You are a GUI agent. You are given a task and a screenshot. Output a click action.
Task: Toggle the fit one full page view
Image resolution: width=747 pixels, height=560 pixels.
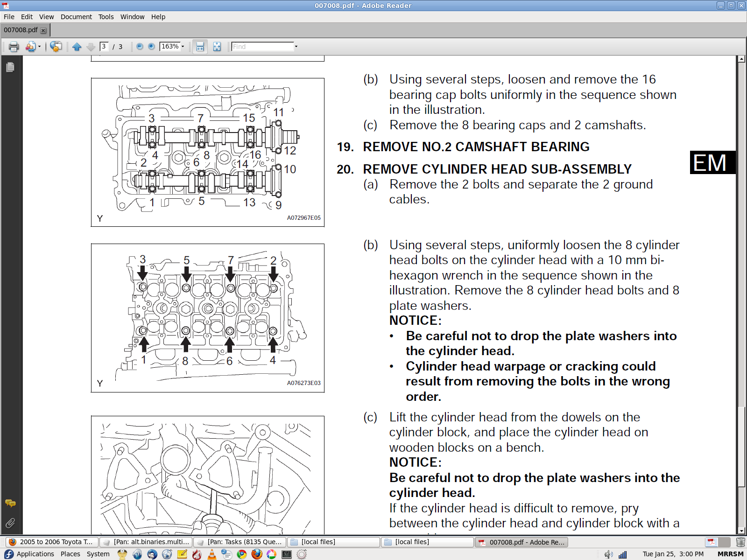(x=217, y=47)
